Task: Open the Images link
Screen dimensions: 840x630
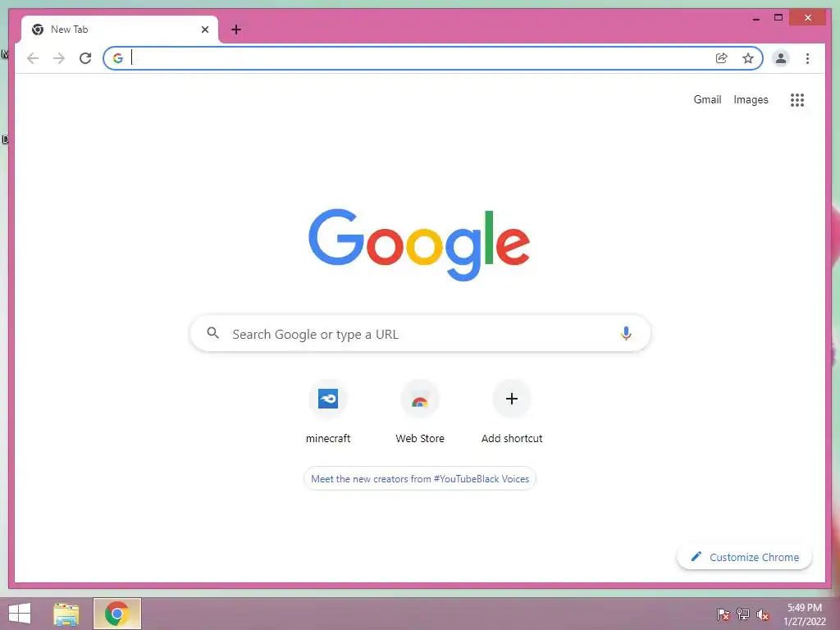Action: coord(751,99)
